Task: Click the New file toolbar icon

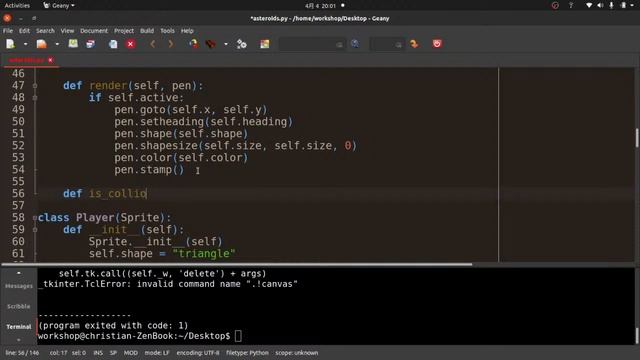Action: pos(11,44)
